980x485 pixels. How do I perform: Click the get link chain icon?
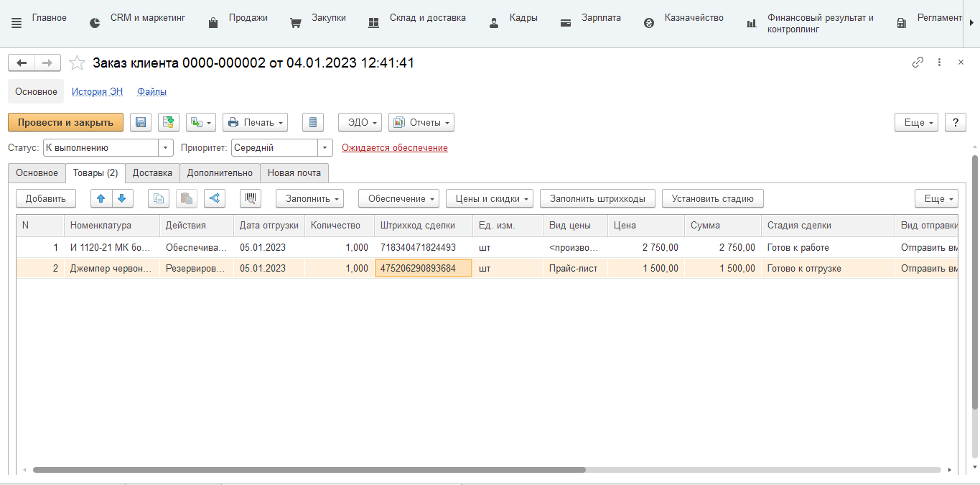pyautogui.click(x=918, y=63)
